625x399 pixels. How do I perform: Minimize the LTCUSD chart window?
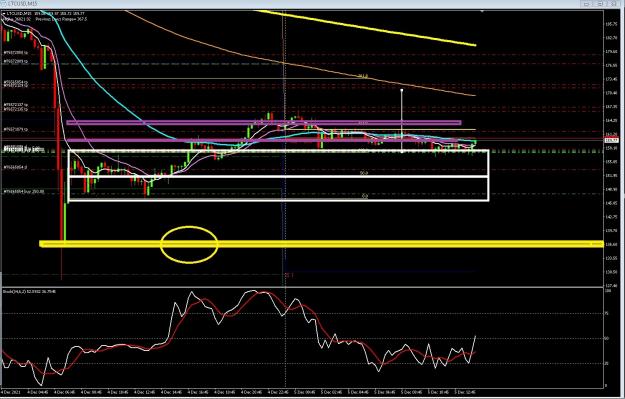(x=586, y=4)
